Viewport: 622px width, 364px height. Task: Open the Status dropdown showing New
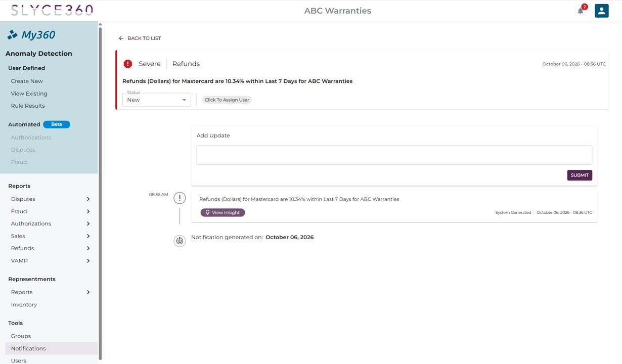(156, 100)
